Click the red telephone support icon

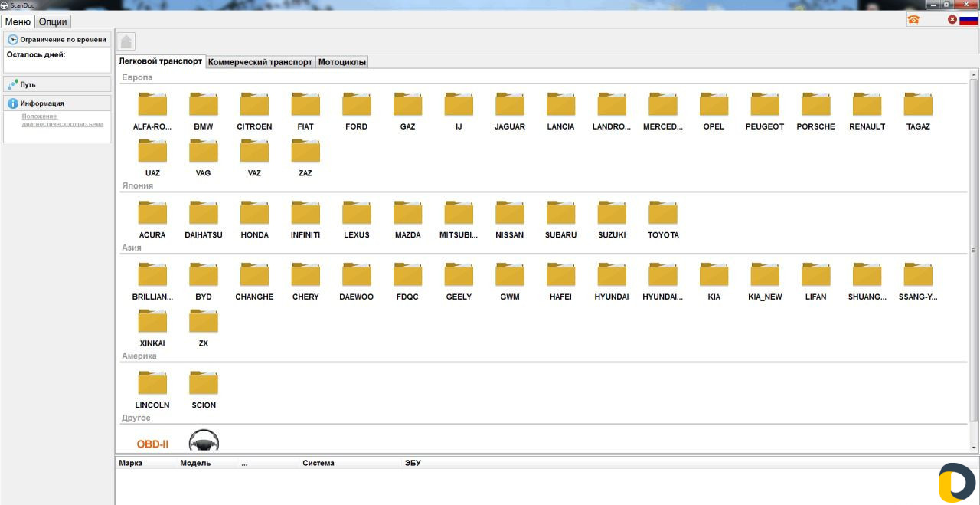click(x=913, y=20)
